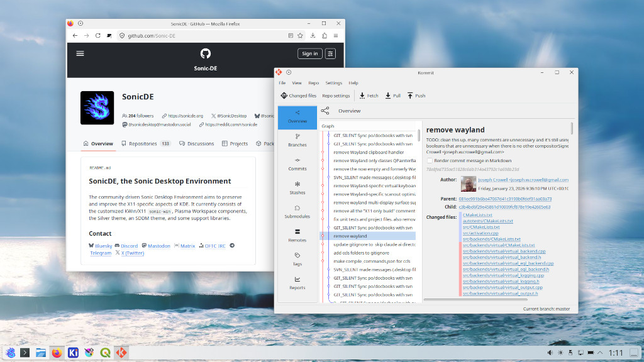
Task: Fetch from the remote repository
Action: click(x=369, y=96)
